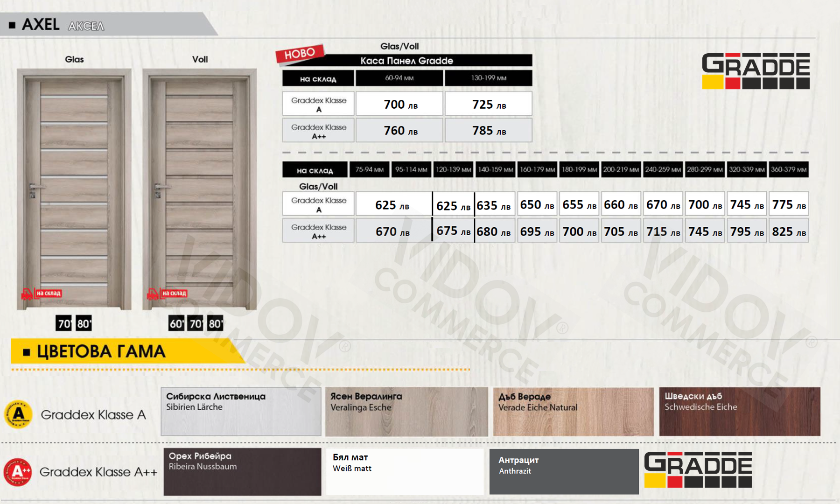Image resolution: width=840 pixels, height=504 pixels.
Task: Click the 360-379 мм column header
Action: pos(789,169)
